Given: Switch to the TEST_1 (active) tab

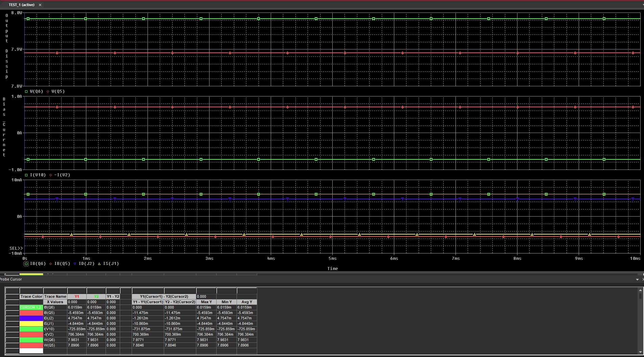Looking at the screenshot, I should [x=21, y=5].
